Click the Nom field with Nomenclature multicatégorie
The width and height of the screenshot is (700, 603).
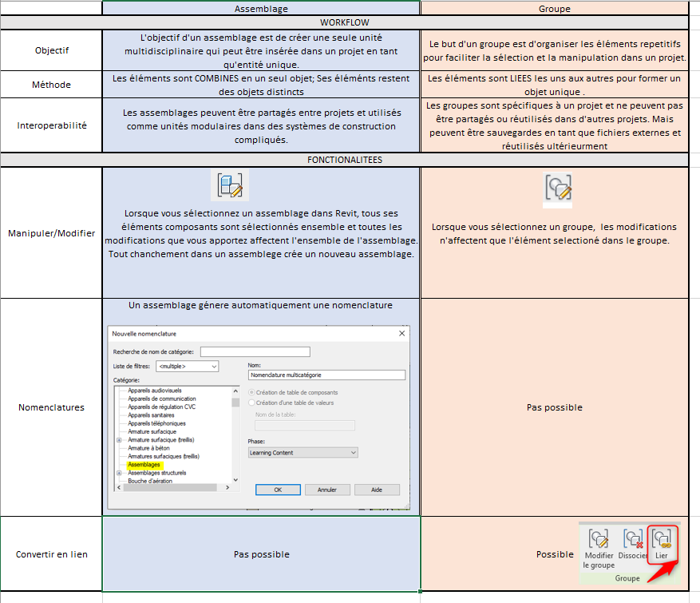(326, 375)
